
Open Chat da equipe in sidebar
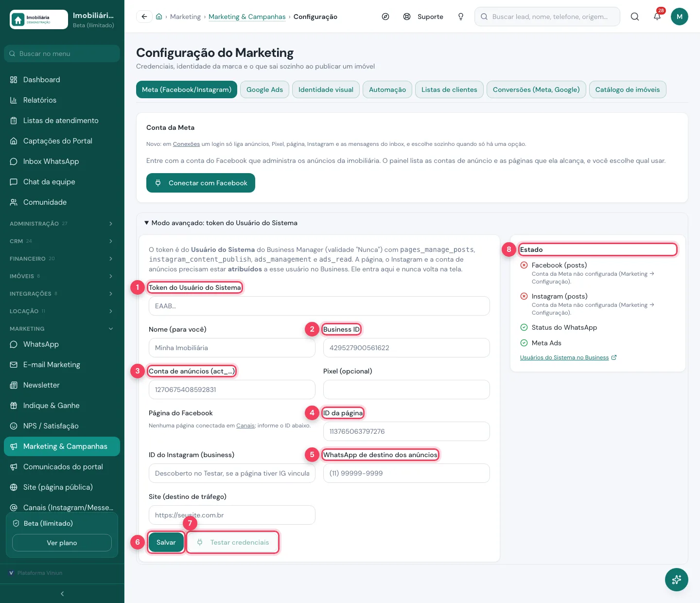62,182
